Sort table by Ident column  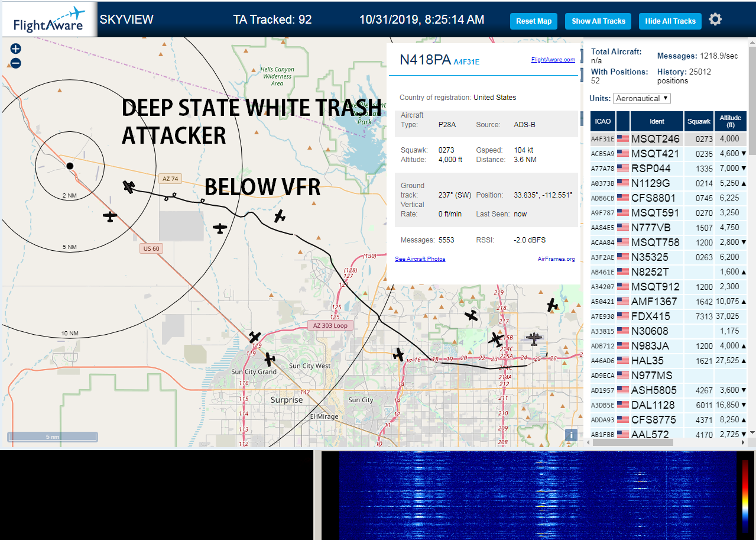(x=657, y=121)
